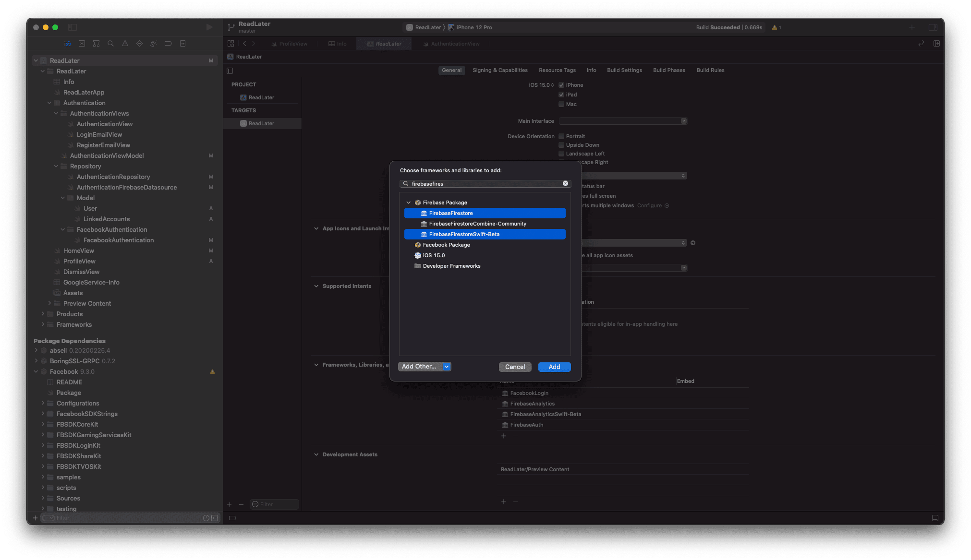Open the ProfileView editor tab

(290, 44)
